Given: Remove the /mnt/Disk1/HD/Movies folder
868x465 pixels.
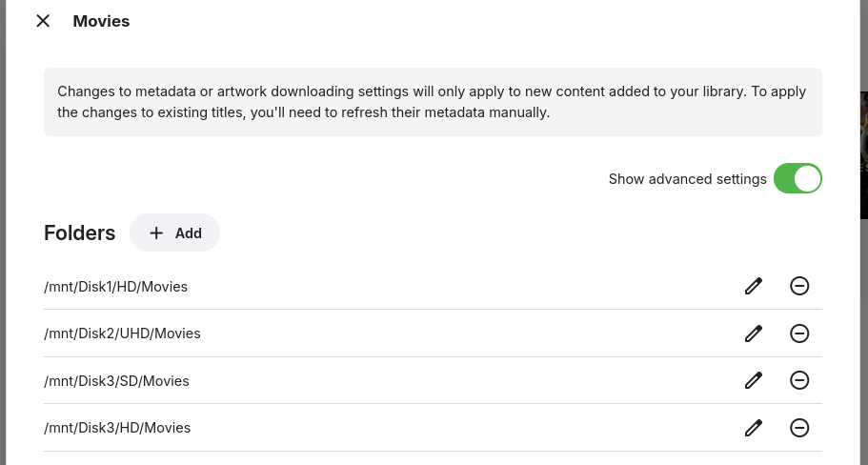Looking at the screenshot, I should tap(799, 286).
